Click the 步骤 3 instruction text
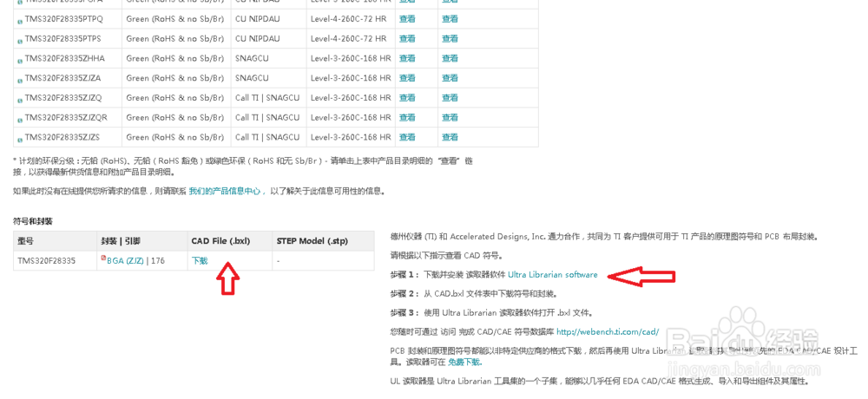Viewport: 868px width, 399px height. [491, 312]
